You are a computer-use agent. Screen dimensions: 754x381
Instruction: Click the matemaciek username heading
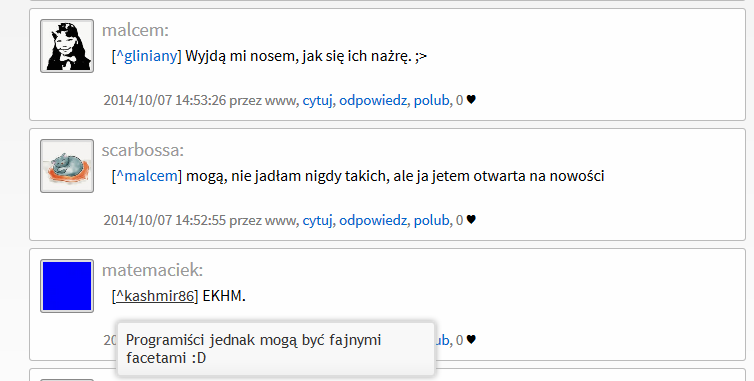coord(152,270)
